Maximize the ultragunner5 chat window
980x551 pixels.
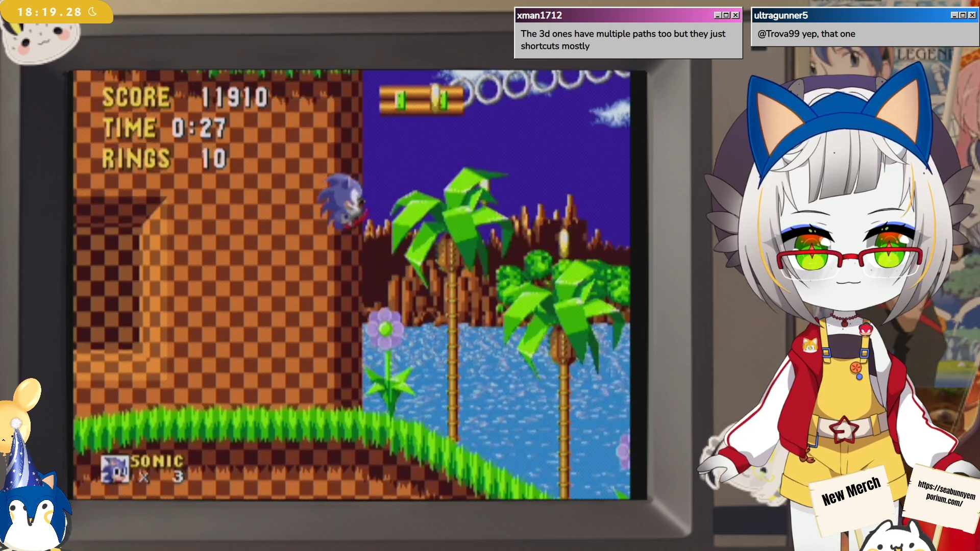963,15
